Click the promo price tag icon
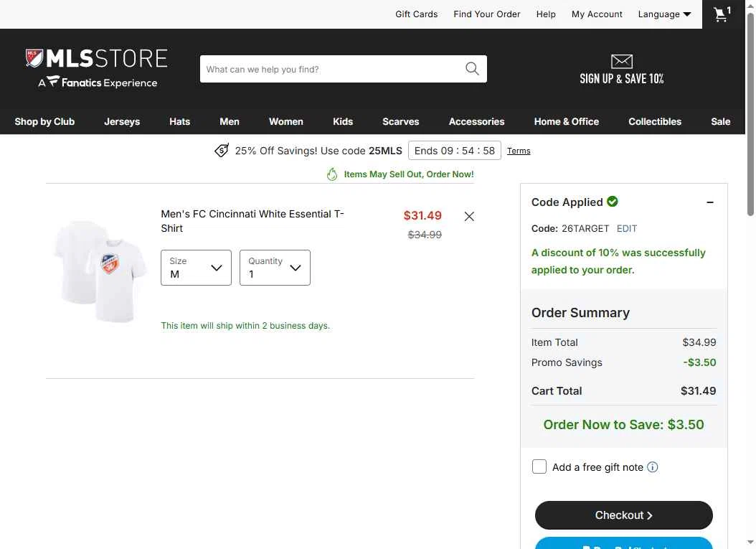 (222, 151)
